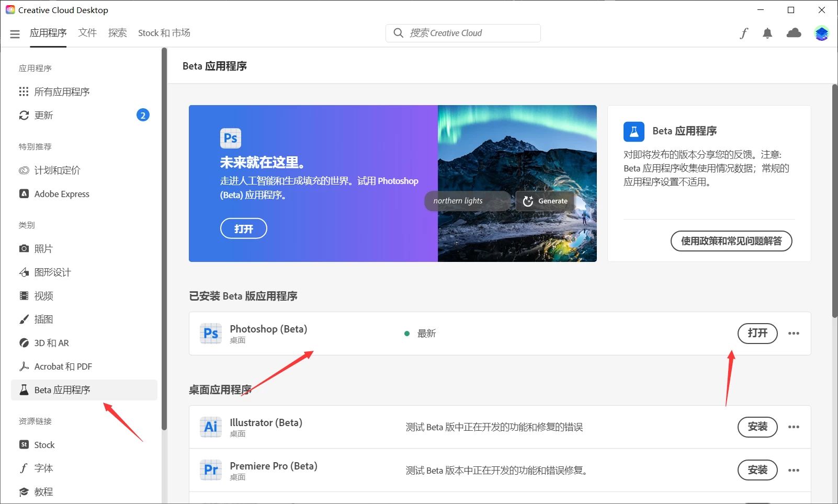The image size is (838, 504).
Task: Select 更新 in the sidebar
Action: [84, 115]
